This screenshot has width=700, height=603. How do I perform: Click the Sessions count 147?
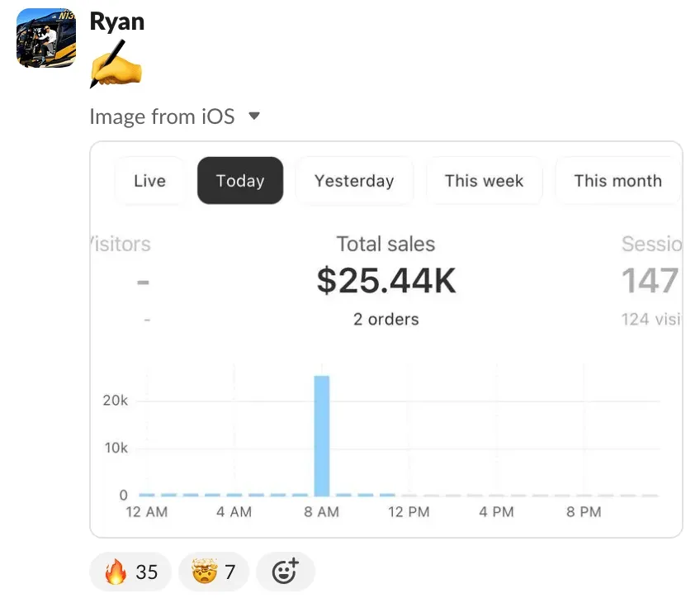click(650, 281)
